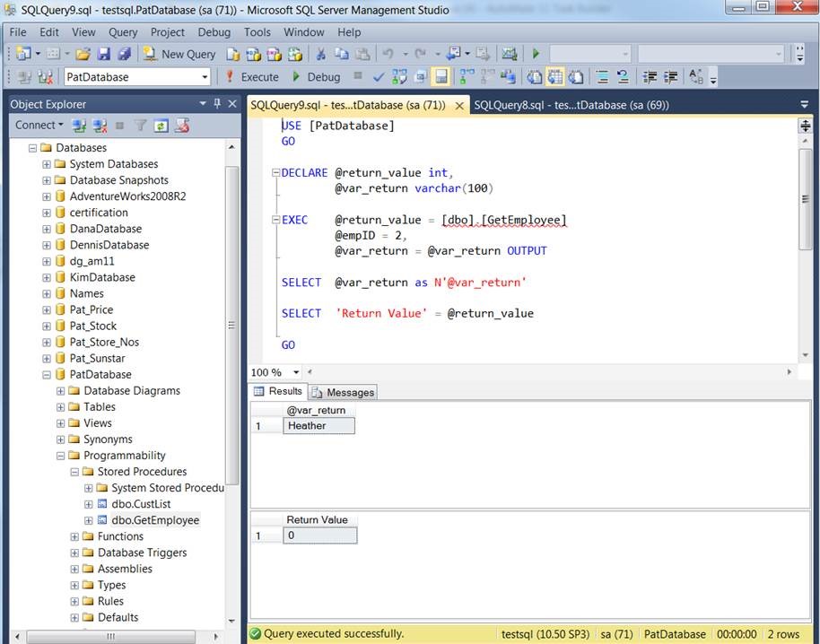
Task: Expand the System Databases node
Action: tap(47, 164)
